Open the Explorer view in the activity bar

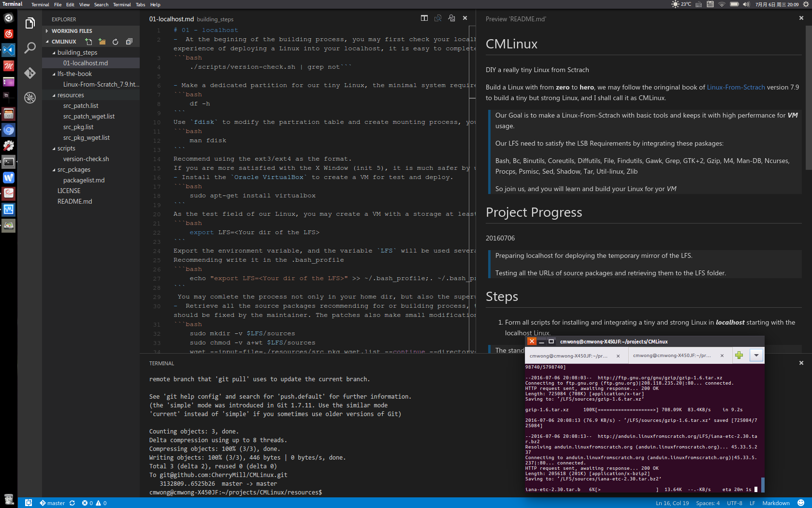click(30, 23)
